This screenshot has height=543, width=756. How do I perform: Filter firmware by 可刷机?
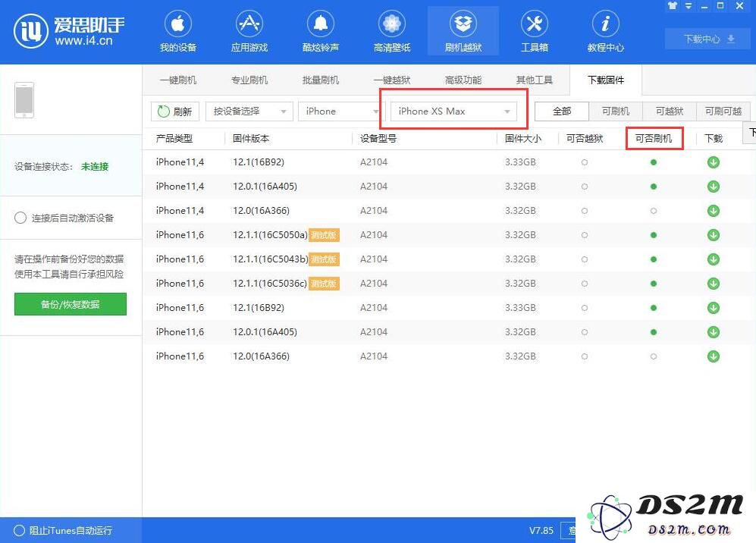[x=616, y=111]
